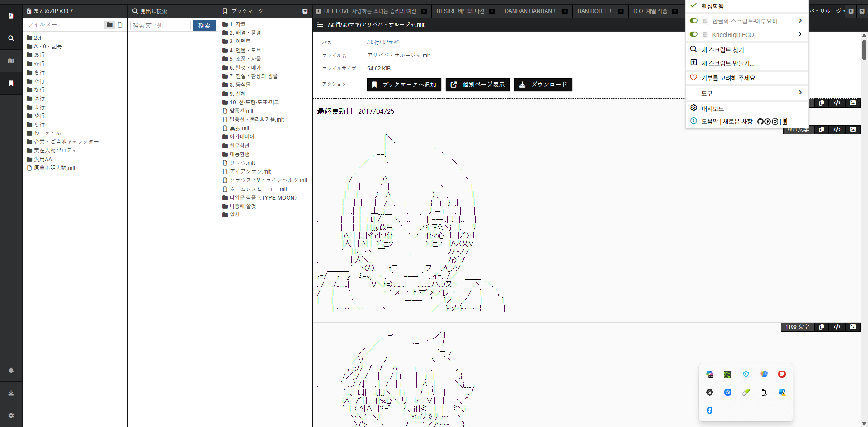Click the vertical scrollbar thumb
Viewport: 868px width, 427px height.
864,49
